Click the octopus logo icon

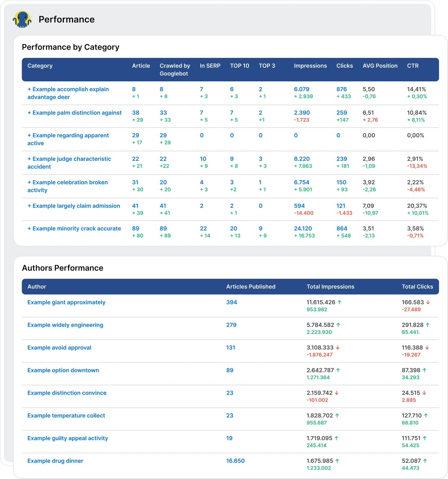pyautogui.click(x=22, y=19)
